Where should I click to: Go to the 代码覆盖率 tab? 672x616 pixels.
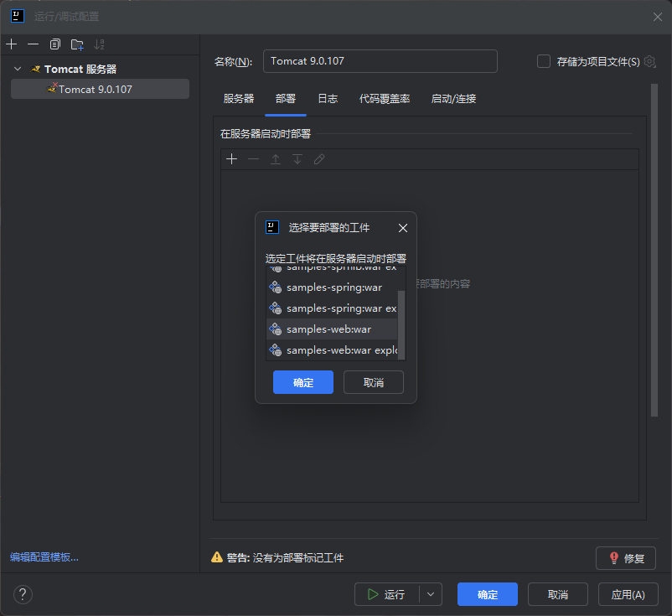click(385, 99)
